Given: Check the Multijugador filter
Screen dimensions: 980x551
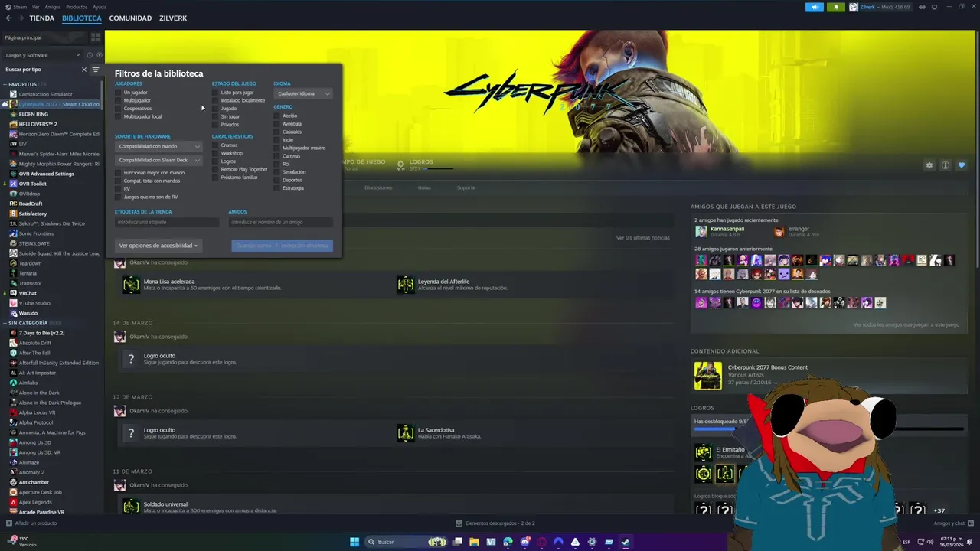Looking at the screenshot, I should [118, 100].
